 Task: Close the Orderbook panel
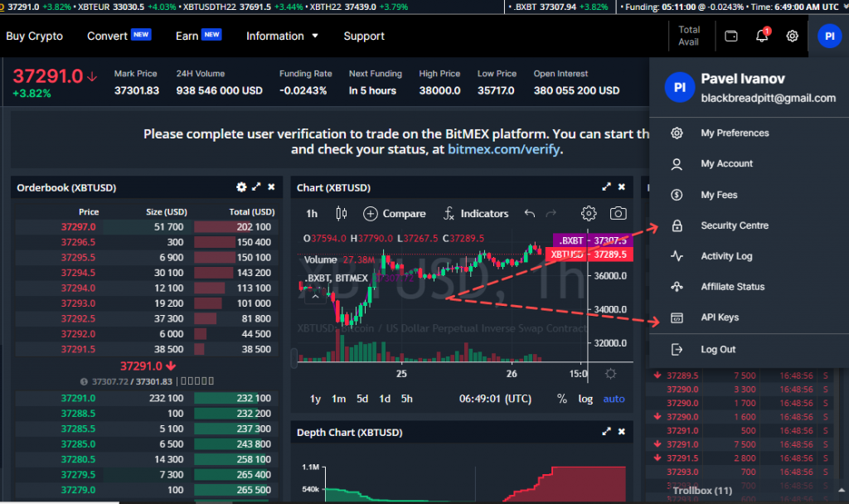coord(271,187)
